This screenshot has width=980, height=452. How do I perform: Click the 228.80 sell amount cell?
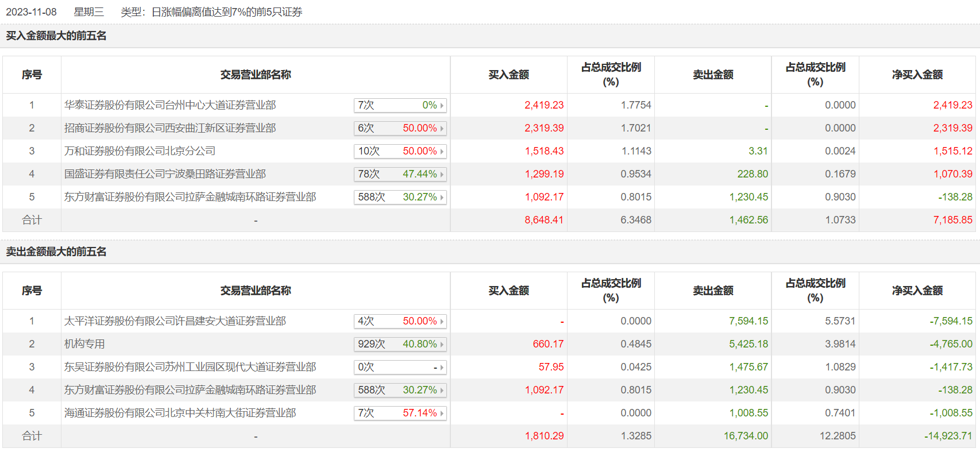click(753, 174)
